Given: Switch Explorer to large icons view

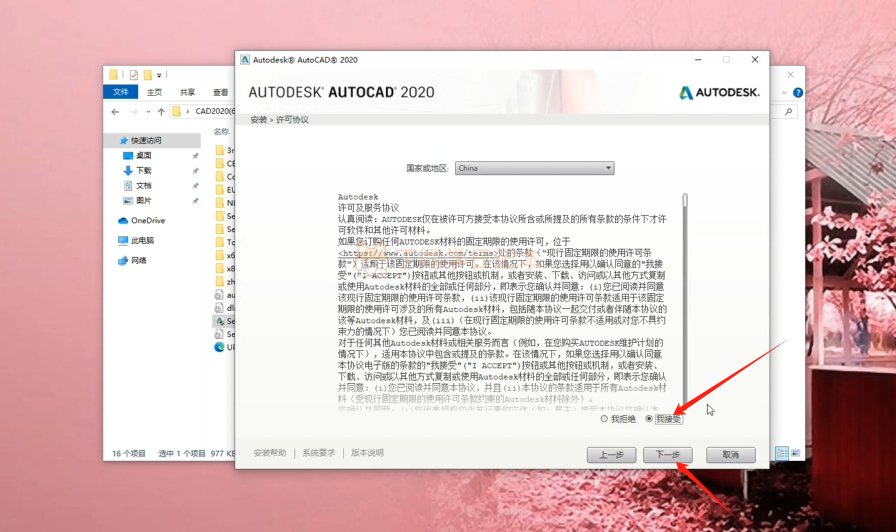Looking at the screenshot, I should [795, 453].
